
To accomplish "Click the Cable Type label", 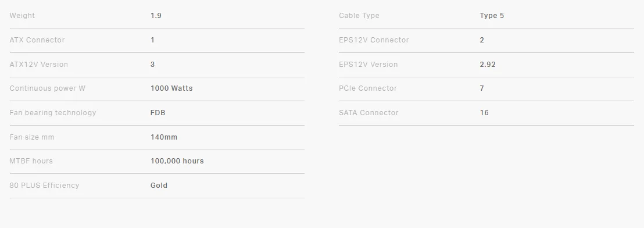I will pos(359,16).
